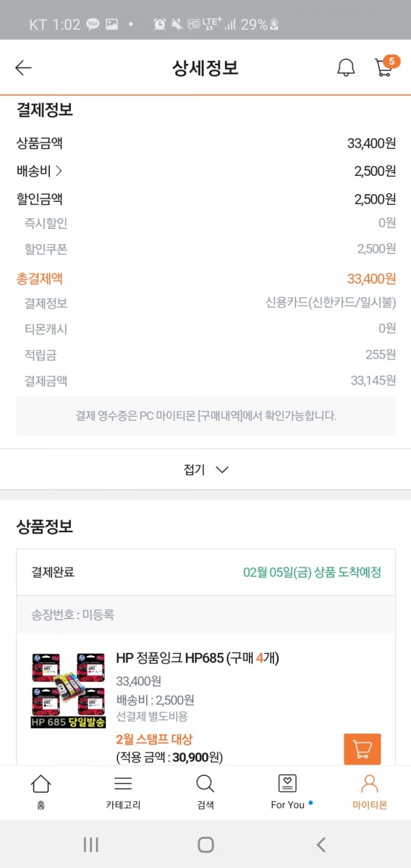
Task: Open 마이티몬 profile tab
Action: click(370, 791)
